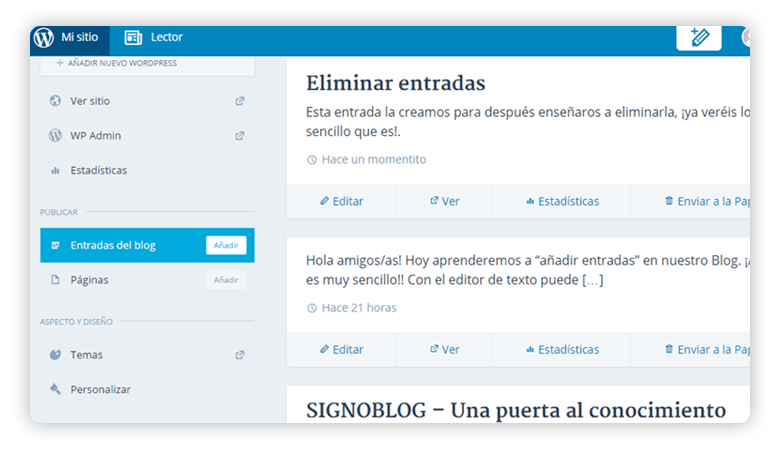
Task: Click the page icon beside Páginas
Action: [55, 280]
